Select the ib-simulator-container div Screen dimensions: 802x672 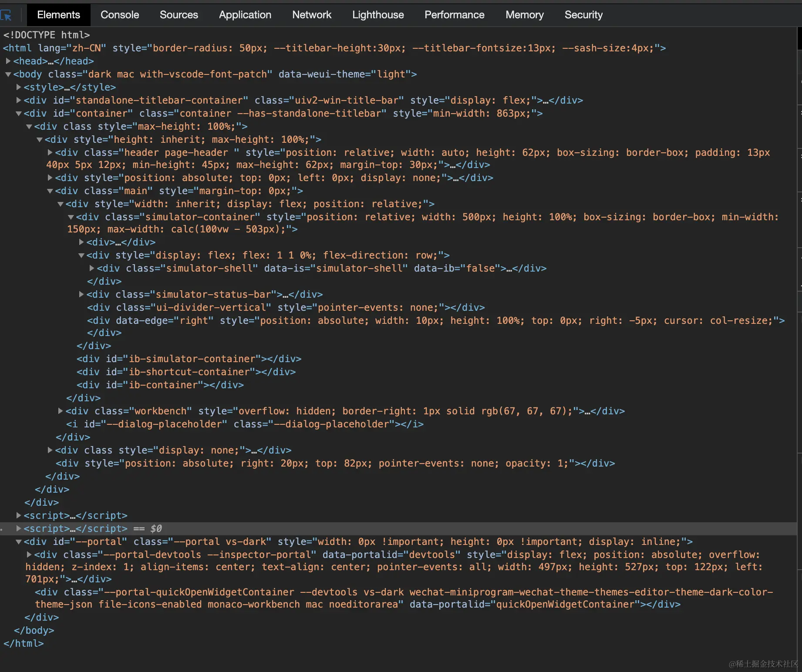189,359
